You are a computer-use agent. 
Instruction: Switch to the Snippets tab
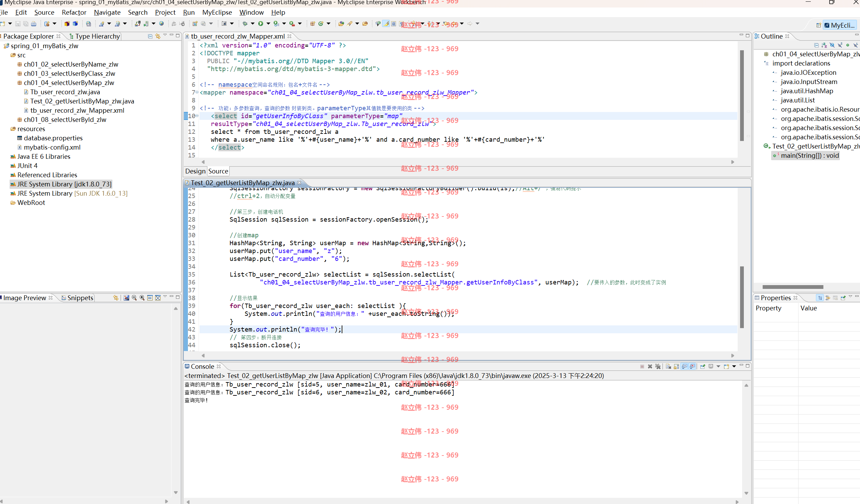(x=77, y=298)
